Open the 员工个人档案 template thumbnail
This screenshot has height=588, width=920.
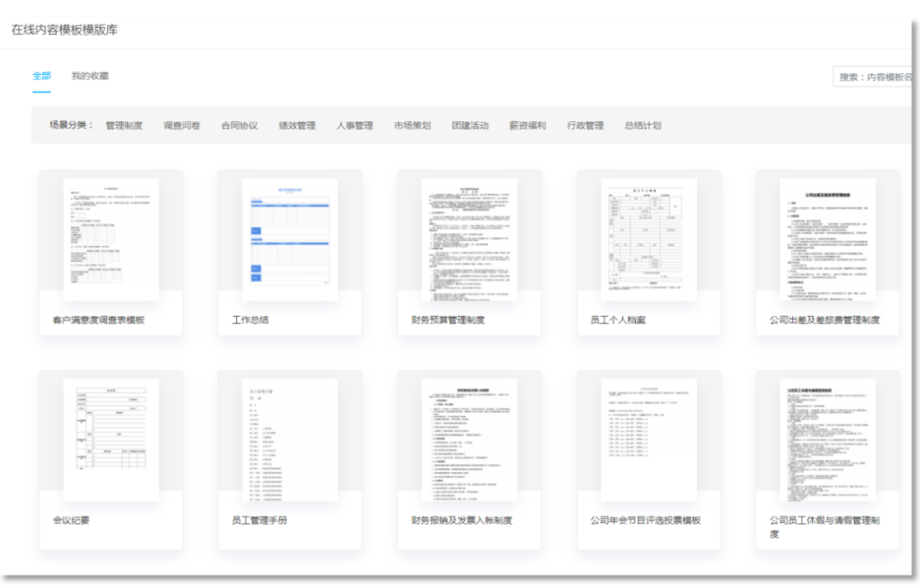click(x=649, y=240)
